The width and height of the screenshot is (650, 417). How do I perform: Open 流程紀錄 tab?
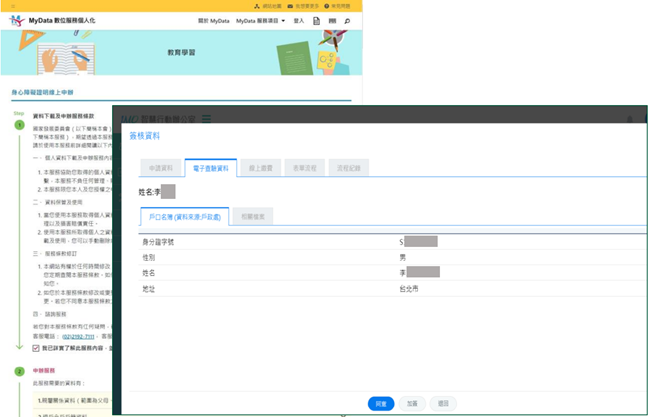[349, 168]
